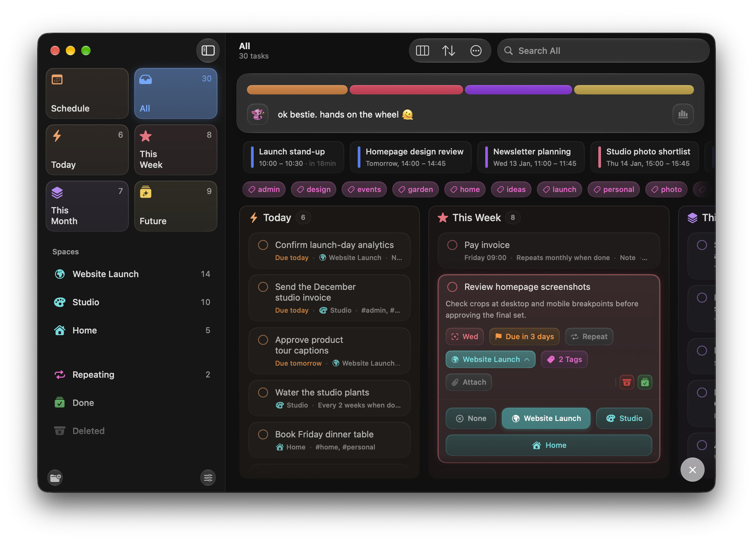Screen dimensions: 753x560
Task: Dismiss with the round X button
Action: (x=692, y=470)
